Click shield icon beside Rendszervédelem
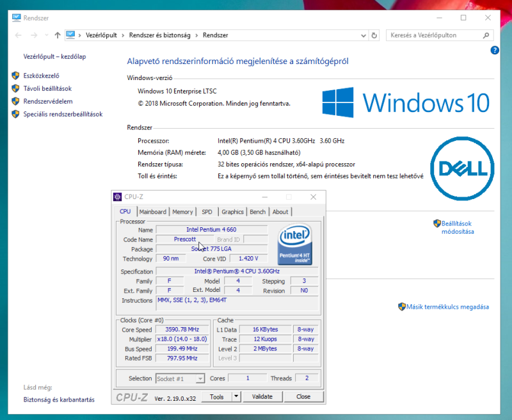The width and height of the screenshot is (512, 420). (15, 101)
